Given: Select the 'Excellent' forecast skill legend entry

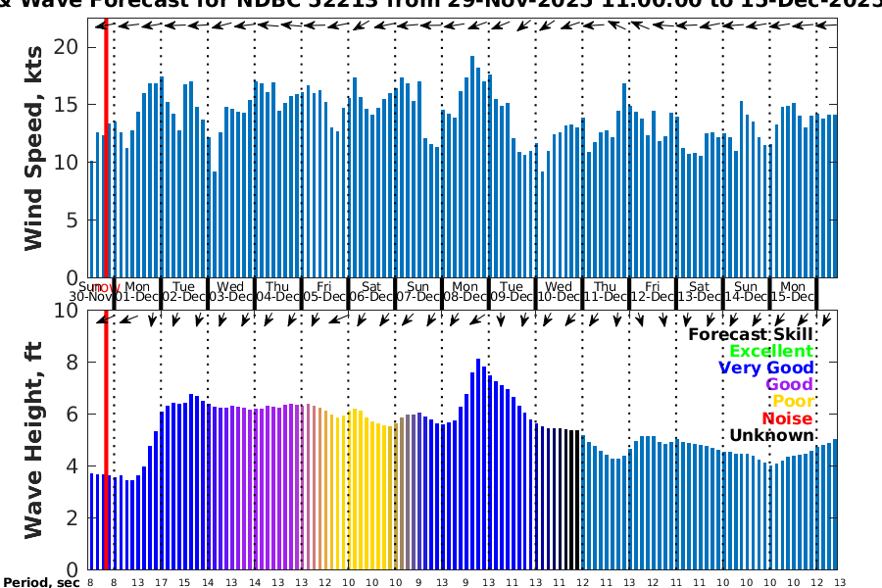Looking at the screenshot, I should [x=771, y=352].
